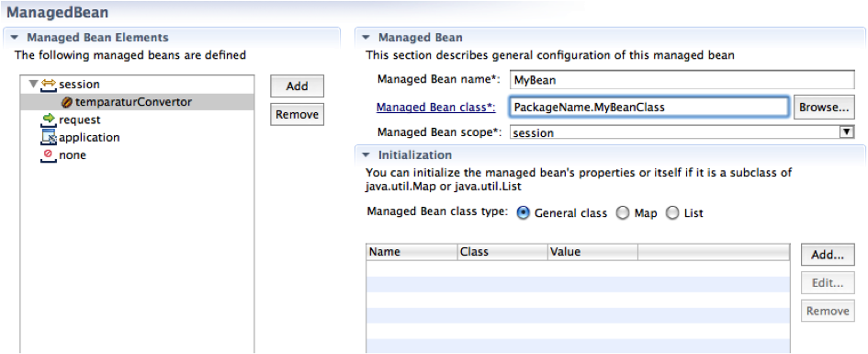Focus the Managed Bean name field
The height and width of the screenshot is (354, 868).
(x=682, y=80)
